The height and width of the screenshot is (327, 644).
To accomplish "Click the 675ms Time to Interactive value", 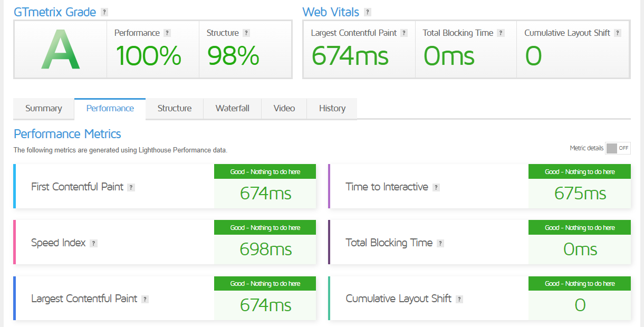I will [580, 194].
